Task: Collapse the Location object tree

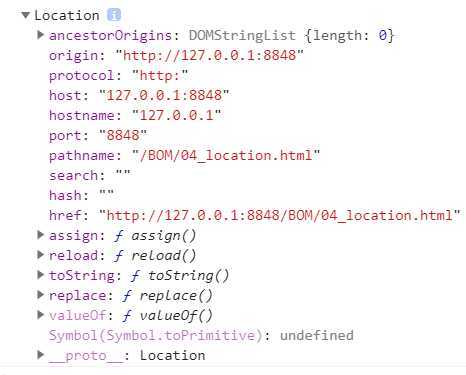Action: click(x=25, y=15)
